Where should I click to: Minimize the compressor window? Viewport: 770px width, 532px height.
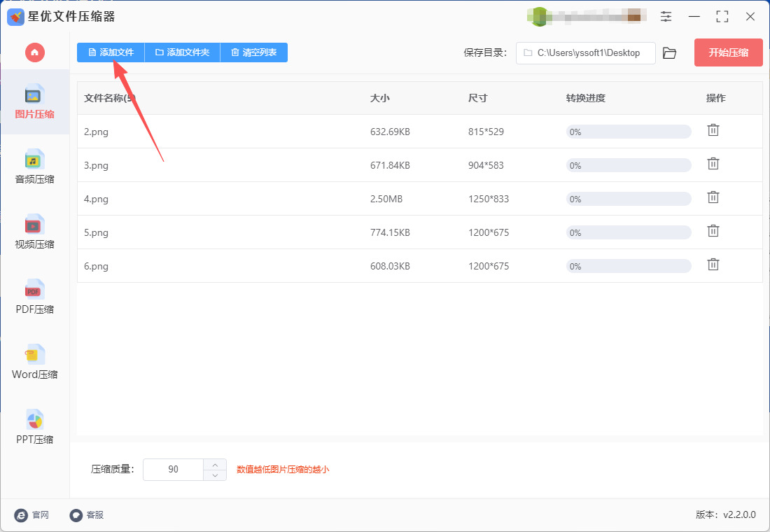tap(694, 16)
